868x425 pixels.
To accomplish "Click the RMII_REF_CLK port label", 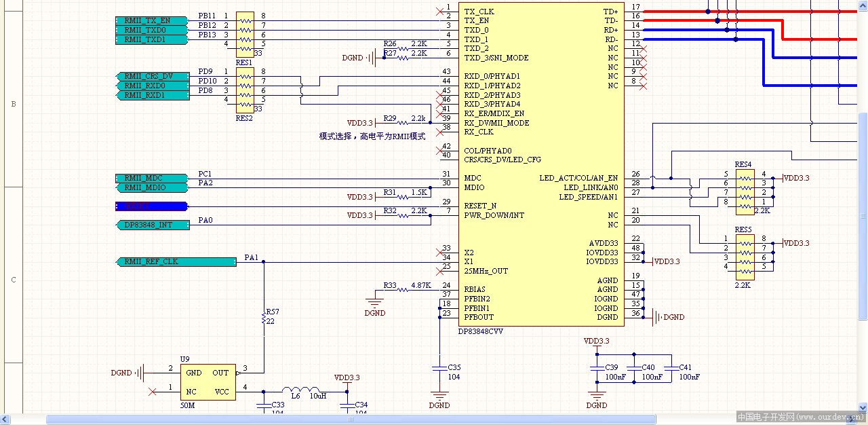I will pos(175,261).
